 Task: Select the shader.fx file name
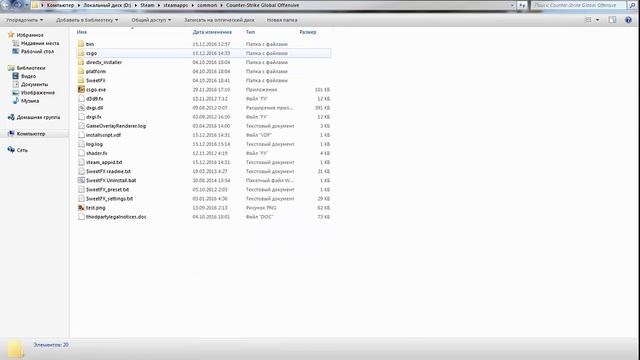click(x=96, y=153)
